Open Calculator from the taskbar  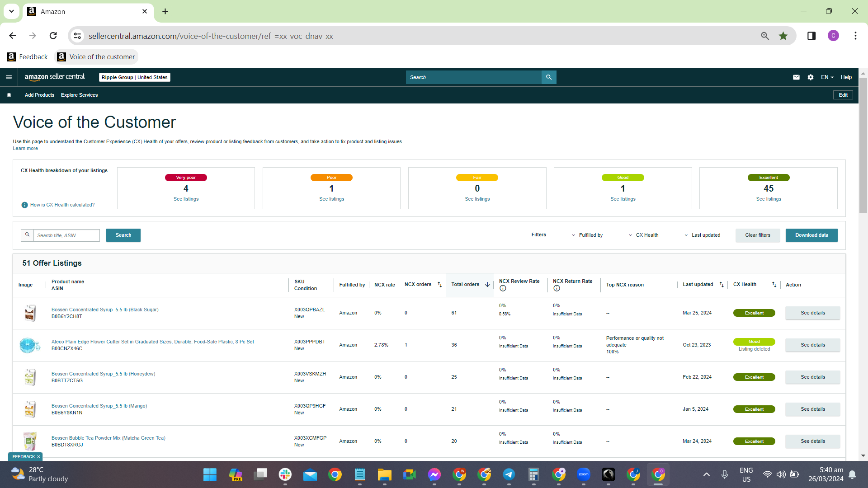coord(534,474)
